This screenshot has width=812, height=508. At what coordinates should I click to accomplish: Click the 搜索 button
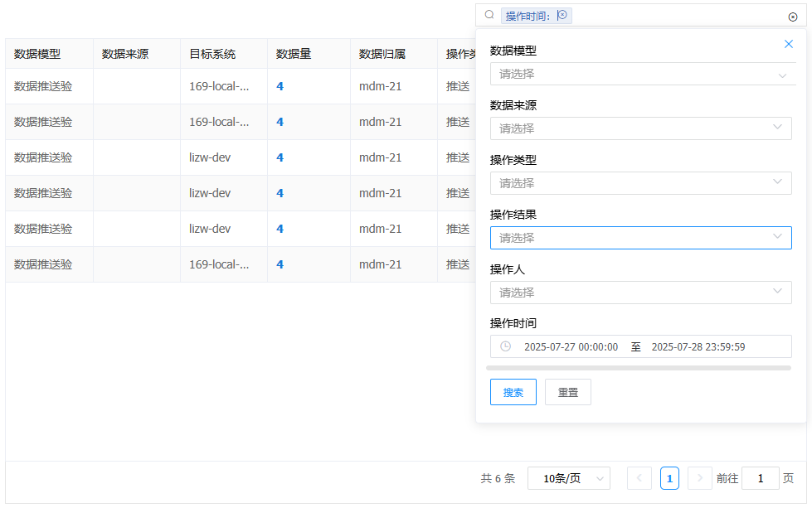pos(513,392)
